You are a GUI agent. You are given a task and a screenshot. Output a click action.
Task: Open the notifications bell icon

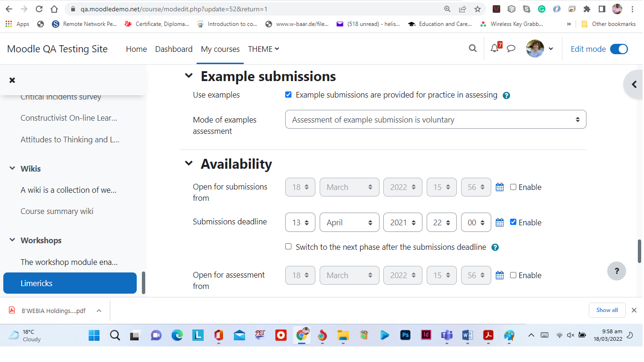[495, 48]
